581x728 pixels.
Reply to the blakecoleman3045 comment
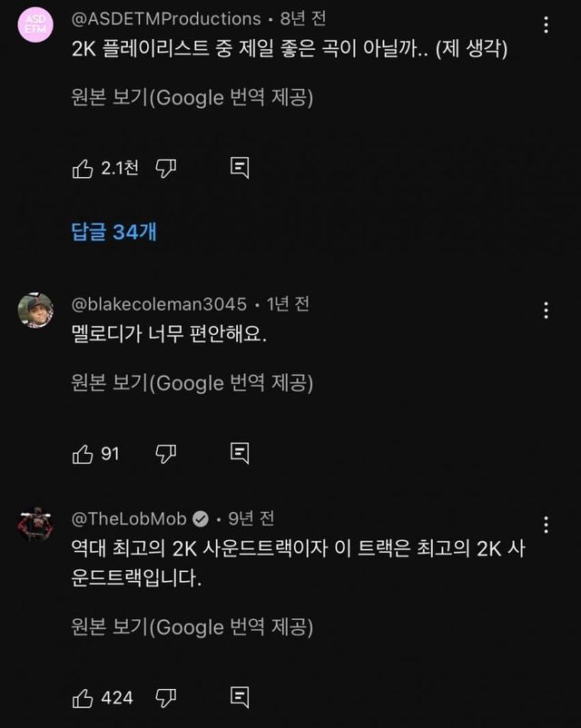click(x=240, y=453)
